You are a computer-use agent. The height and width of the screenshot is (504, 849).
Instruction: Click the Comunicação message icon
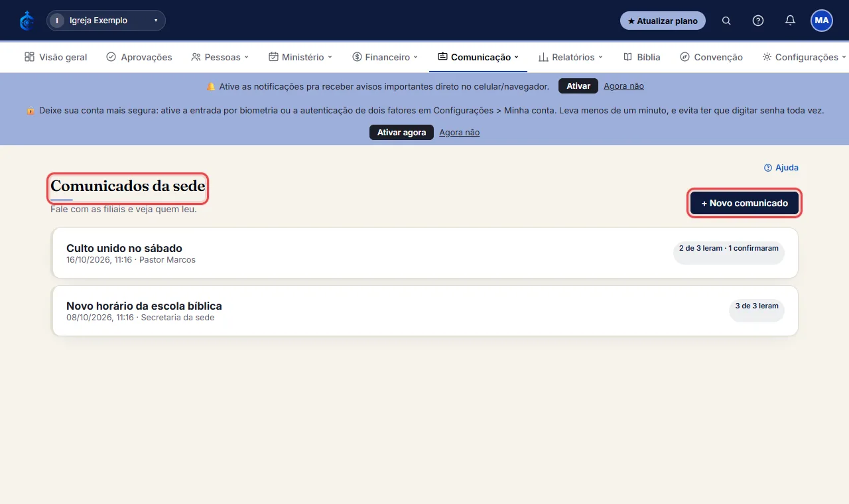pos(442,57)
